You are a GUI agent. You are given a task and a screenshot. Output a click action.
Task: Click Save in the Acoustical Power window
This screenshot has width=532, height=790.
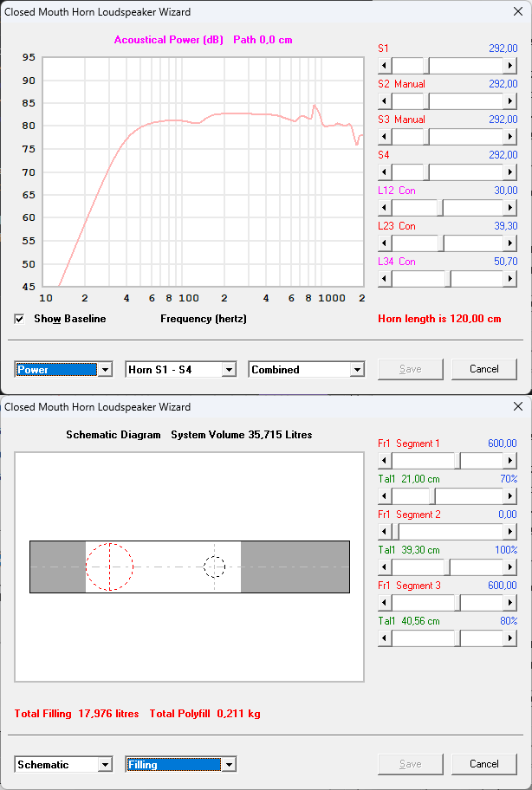[410, 369]
